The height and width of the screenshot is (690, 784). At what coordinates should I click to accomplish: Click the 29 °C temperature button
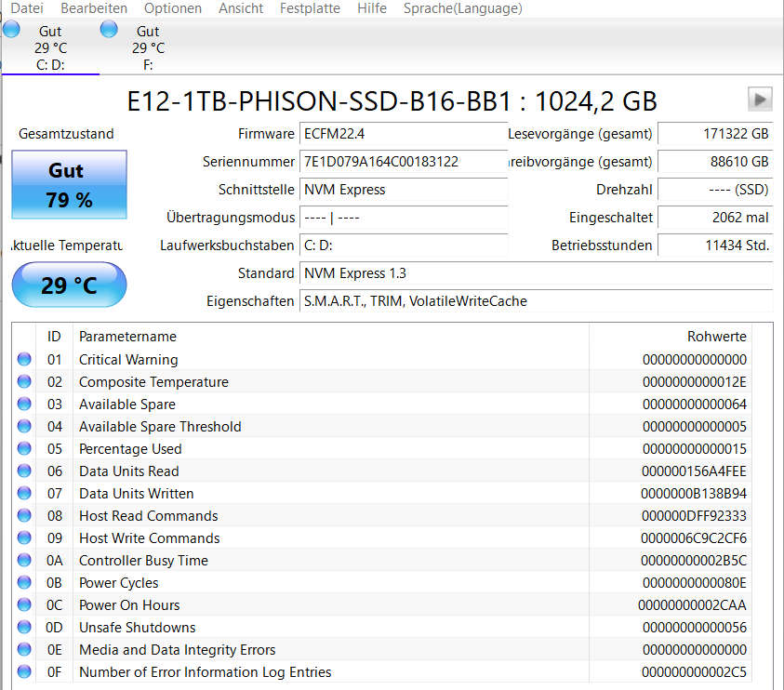coord(69,285)
